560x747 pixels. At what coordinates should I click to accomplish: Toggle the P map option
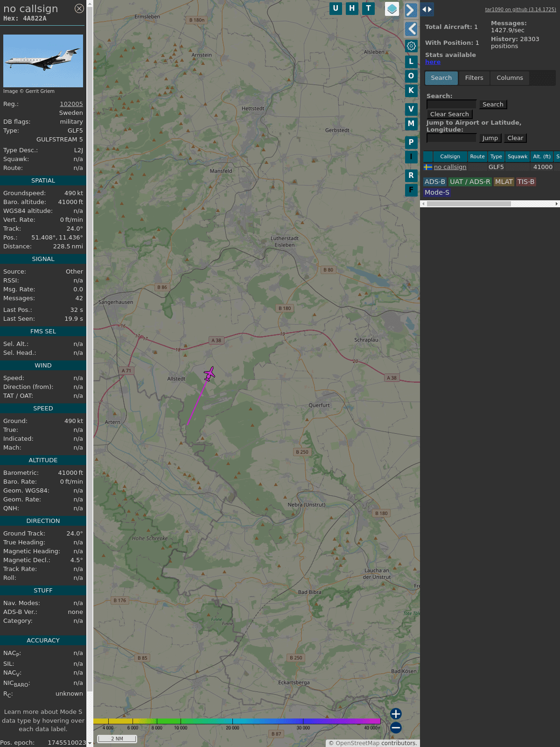(x=411, y=142)
